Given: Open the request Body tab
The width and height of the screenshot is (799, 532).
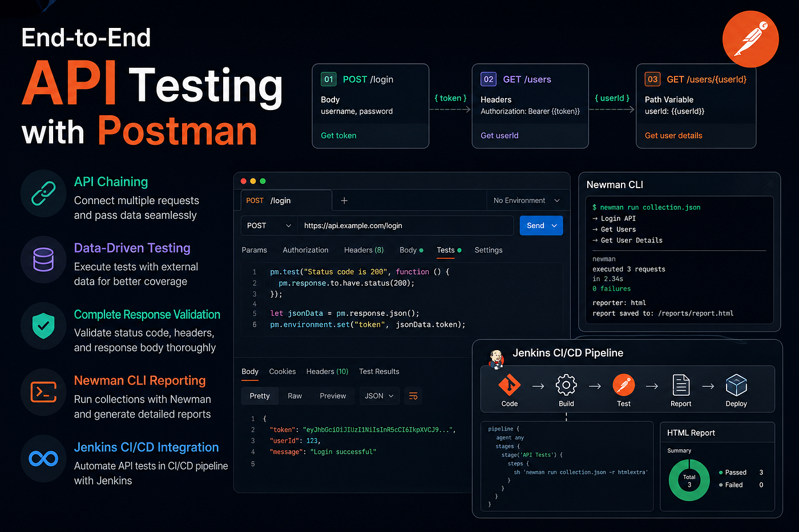Looking at the screenshot, I should [x=411, y=250].
